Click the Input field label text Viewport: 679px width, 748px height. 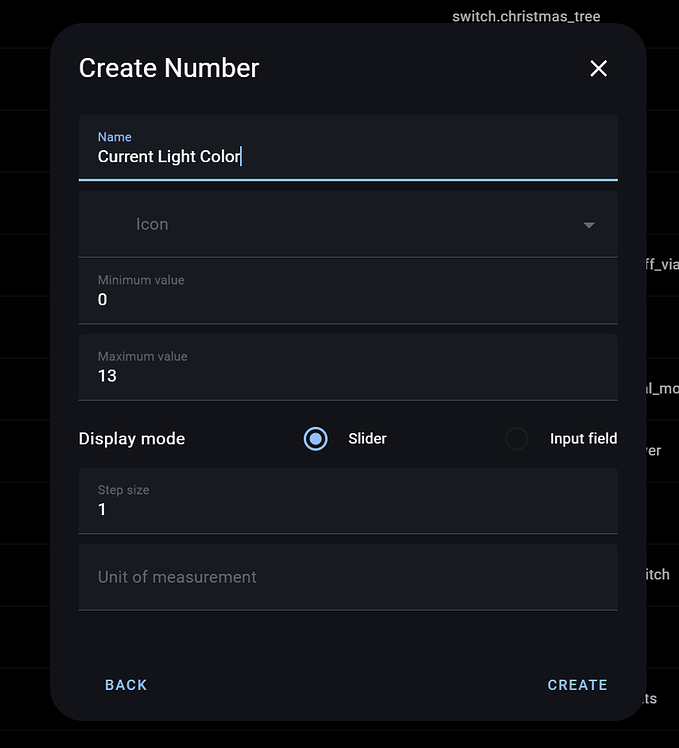tap(583, 439)
